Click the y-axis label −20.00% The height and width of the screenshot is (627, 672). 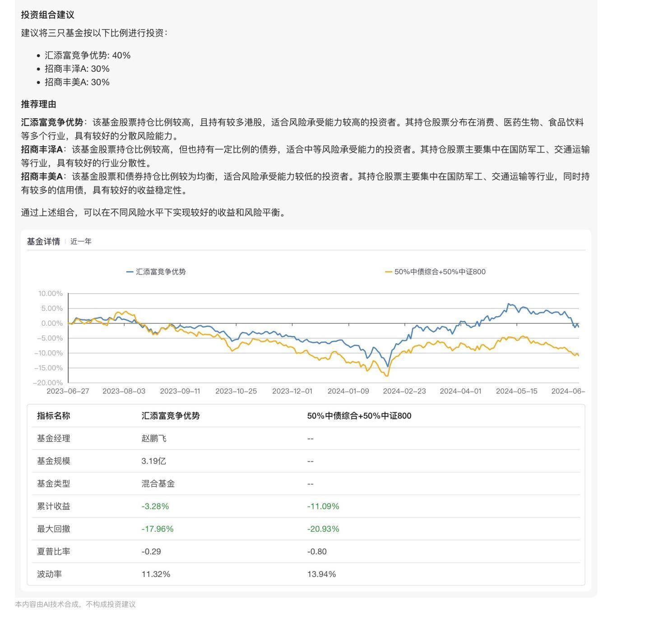pos(48,383)
